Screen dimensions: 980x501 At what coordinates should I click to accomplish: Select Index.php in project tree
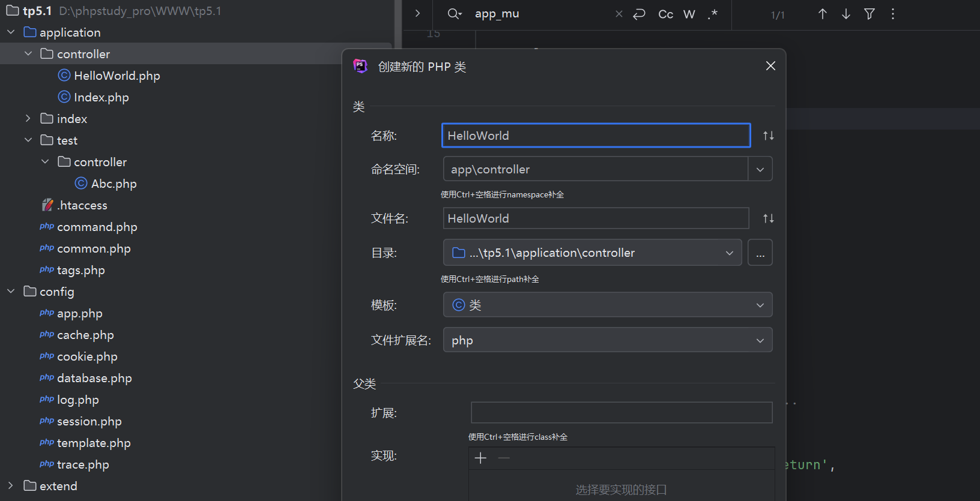click(101, 97)
